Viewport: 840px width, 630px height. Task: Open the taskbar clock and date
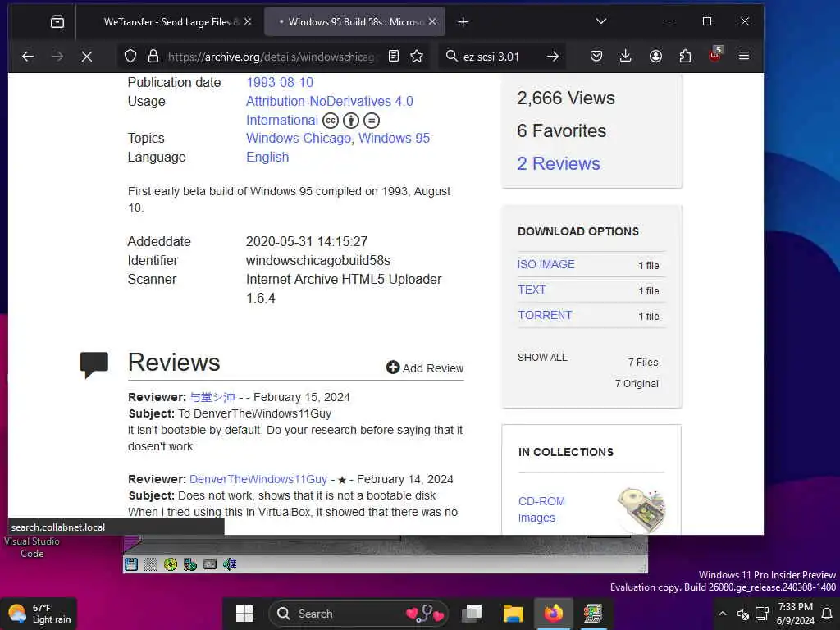[x=796, y=614]
